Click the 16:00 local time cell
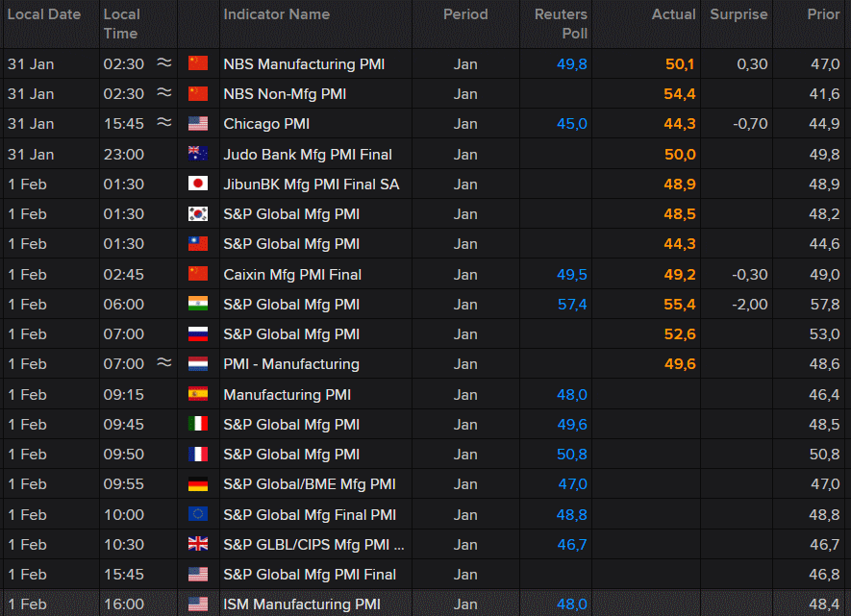 point(124,604)
